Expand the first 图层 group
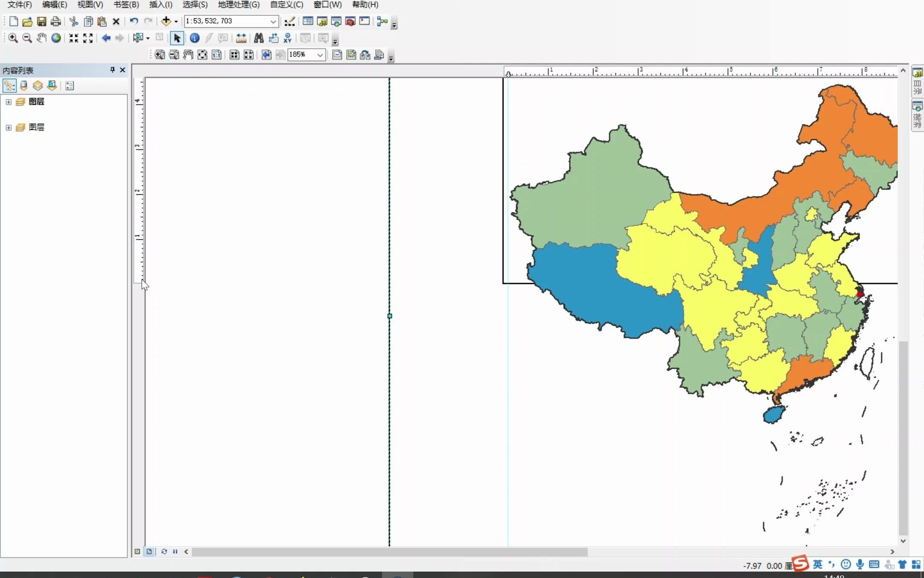924x578 pixels. [x=9, y=102]
